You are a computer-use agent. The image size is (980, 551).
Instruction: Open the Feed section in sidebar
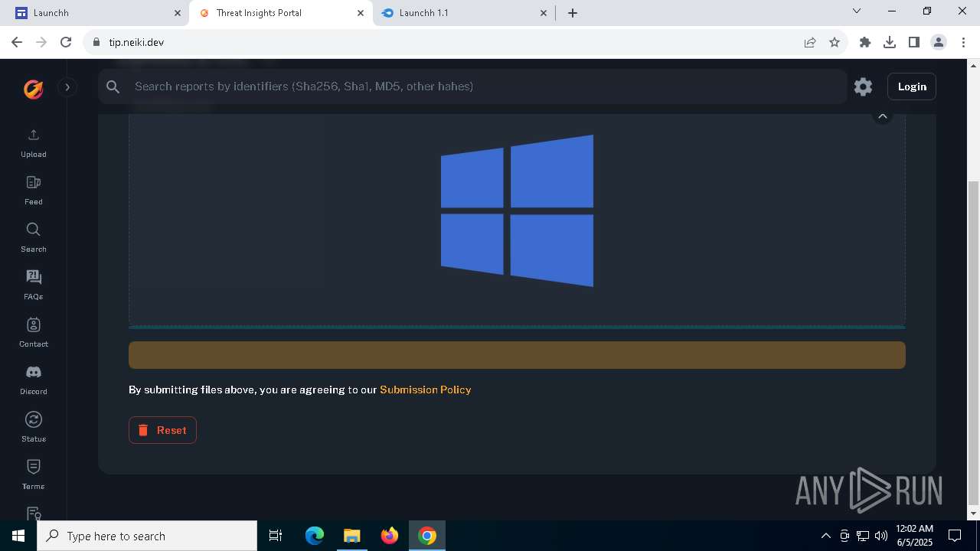(33, 191)
